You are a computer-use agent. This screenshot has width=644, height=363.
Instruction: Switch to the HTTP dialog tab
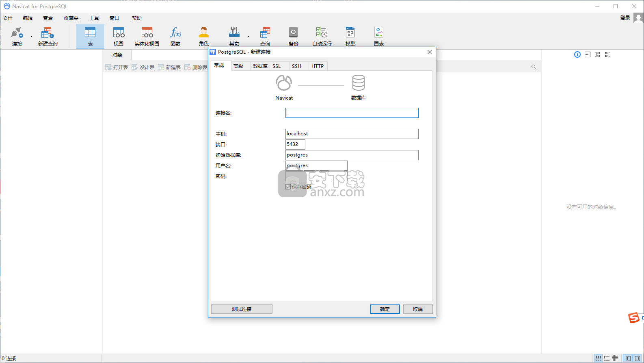point(318,66)
